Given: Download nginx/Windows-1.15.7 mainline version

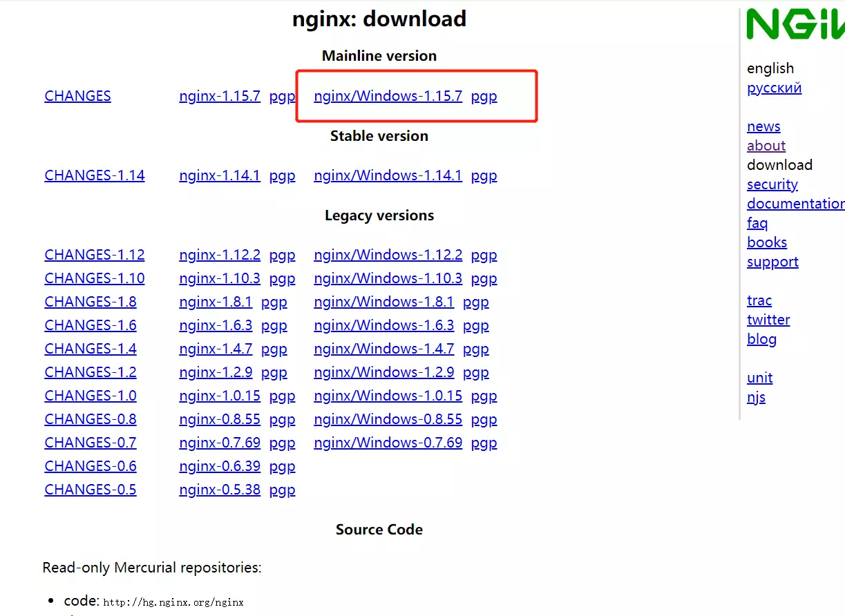Looking at the screenshot, I should click(388, 96).
